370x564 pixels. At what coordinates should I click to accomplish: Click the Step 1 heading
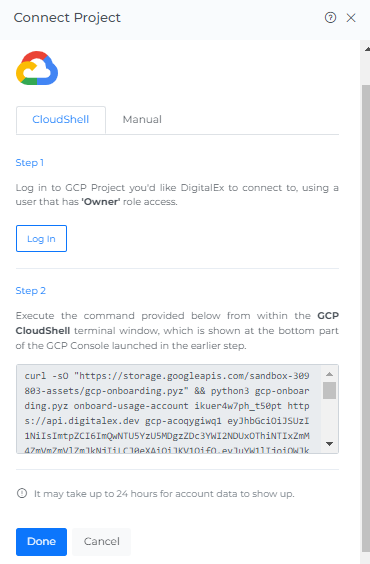click(x=30, y=163)
